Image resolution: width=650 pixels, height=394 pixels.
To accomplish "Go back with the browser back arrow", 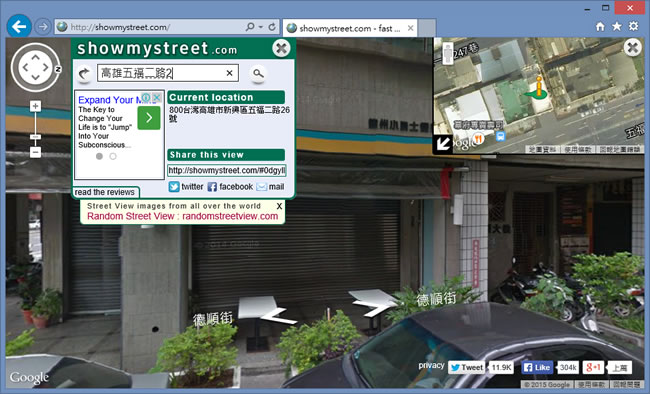I will [x=19, y=27].
